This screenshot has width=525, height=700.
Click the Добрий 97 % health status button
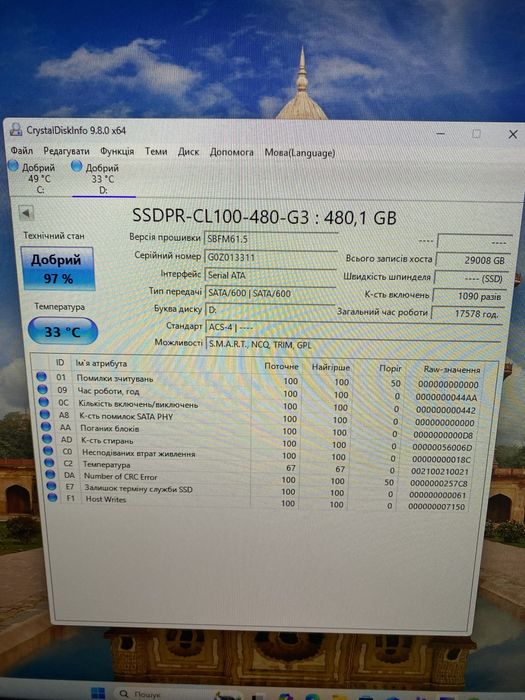[58, 269]
